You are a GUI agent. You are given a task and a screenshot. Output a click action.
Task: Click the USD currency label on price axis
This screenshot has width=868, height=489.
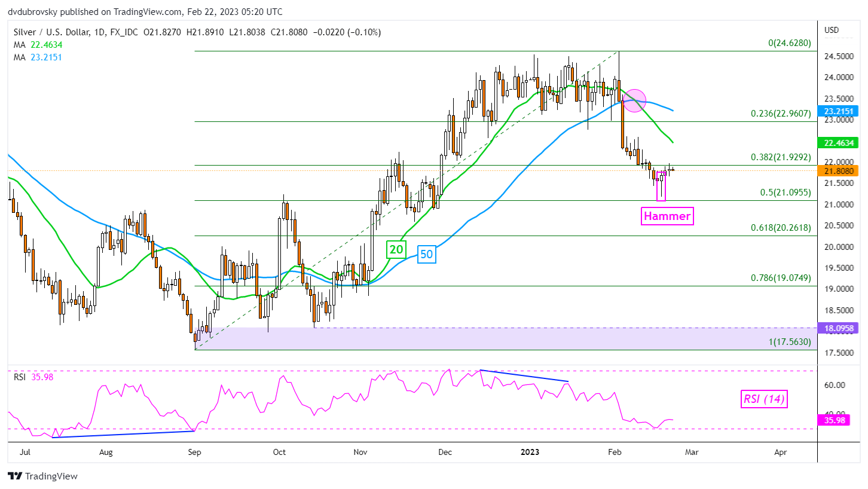(831, 30)
